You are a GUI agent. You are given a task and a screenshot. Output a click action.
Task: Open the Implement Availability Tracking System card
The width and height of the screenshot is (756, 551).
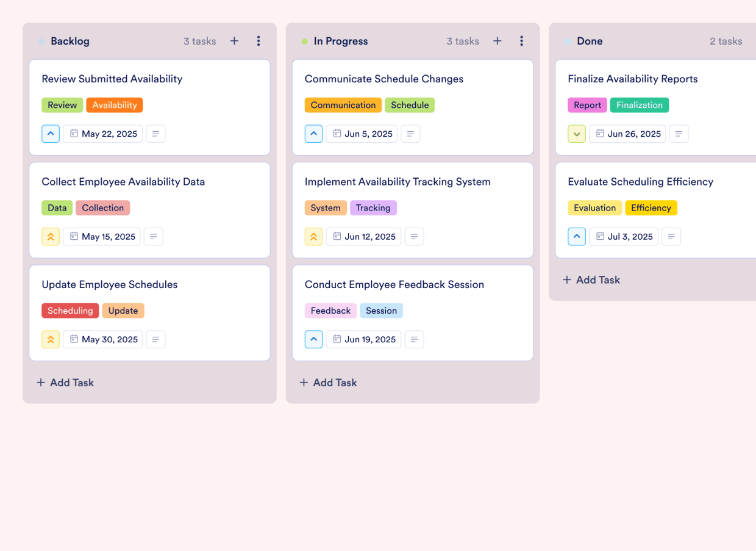point(398,181)
